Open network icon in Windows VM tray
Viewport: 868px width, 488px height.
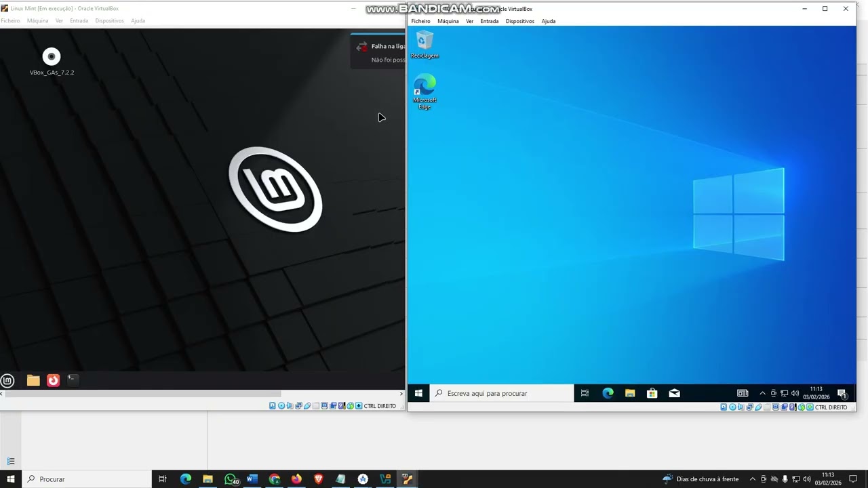(x=784, y=393)
